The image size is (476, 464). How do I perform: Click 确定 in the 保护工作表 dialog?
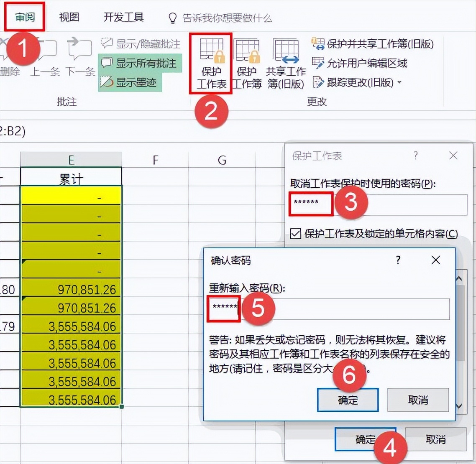(x=365, y=440)
